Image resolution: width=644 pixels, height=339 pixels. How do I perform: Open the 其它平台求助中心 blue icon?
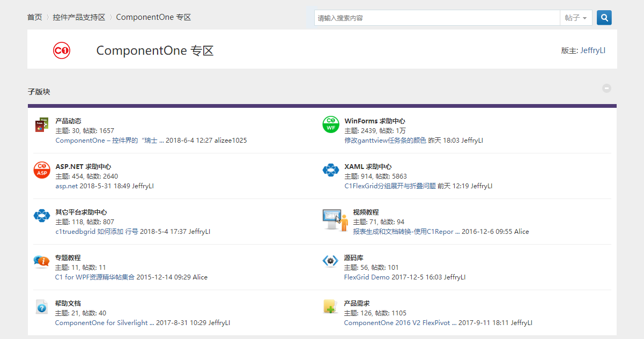coord(42,216)
